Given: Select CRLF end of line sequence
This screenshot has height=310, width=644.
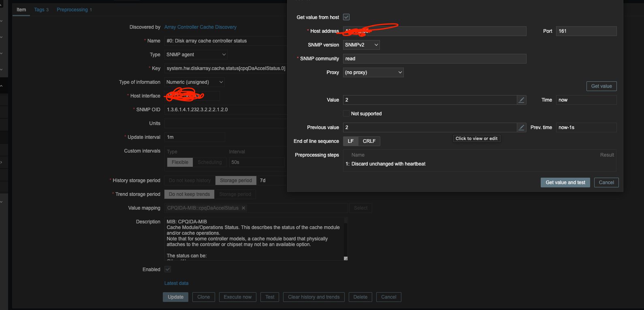Looking at the screenshot, I should [369, 141].
